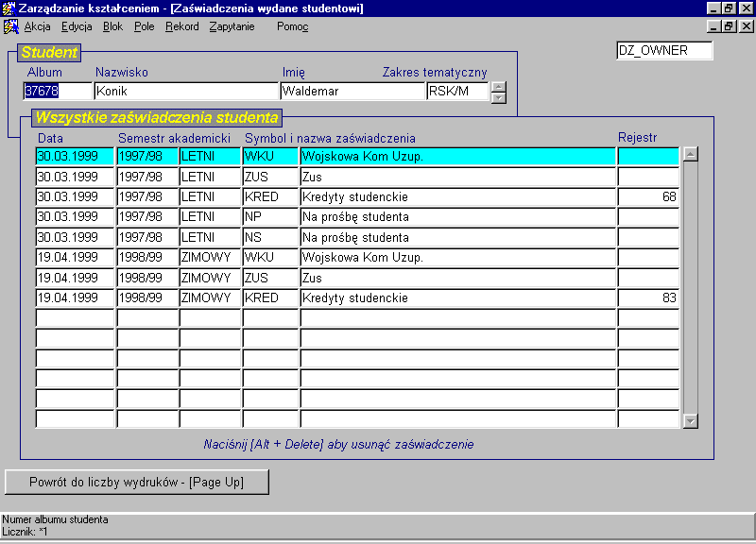Click Powrót do liczby wydruków button
756x544 pixels.
pyautogui.click(x=137, y=482)
